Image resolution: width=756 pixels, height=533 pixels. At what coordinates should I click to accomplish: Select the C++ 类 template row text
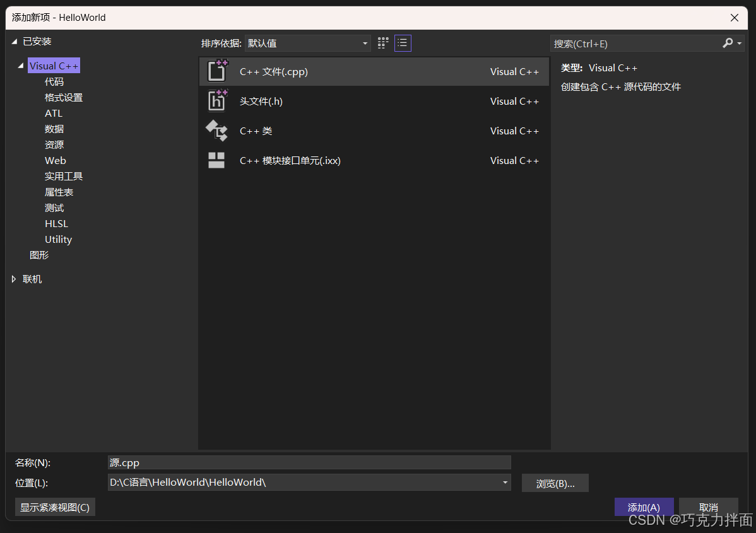pyautogui.click(x=256, y=131)
